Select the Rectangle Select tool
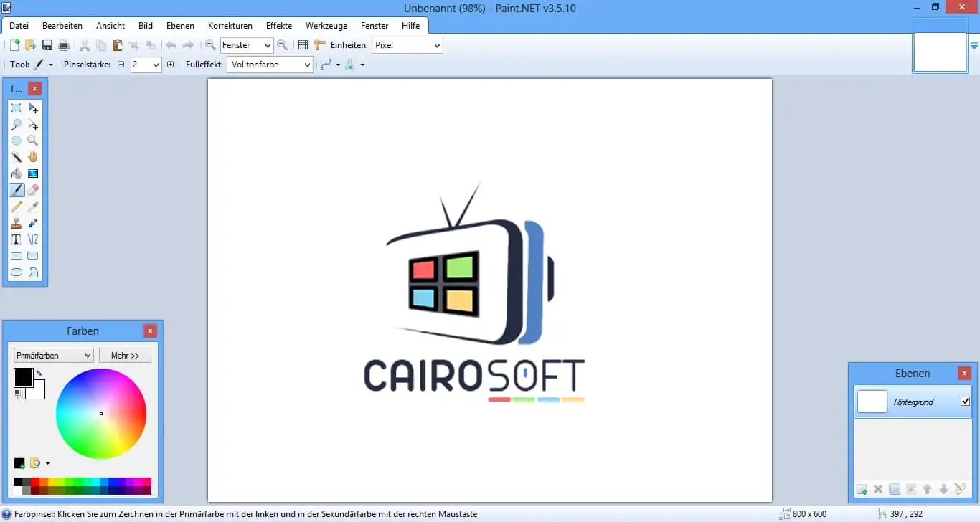 pyautogui.click(x=17, y=108)
